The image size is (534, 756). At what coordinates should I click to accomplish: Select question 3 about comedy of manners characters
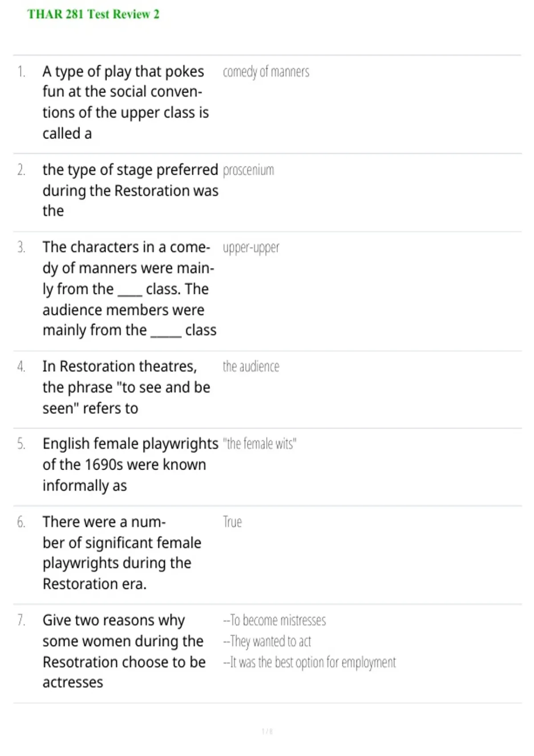coord(129,289)
